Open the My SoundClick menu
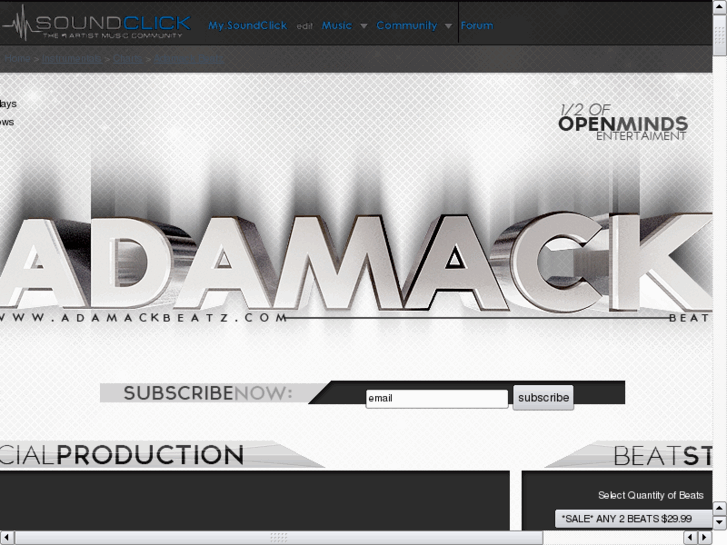 point(247,26)
